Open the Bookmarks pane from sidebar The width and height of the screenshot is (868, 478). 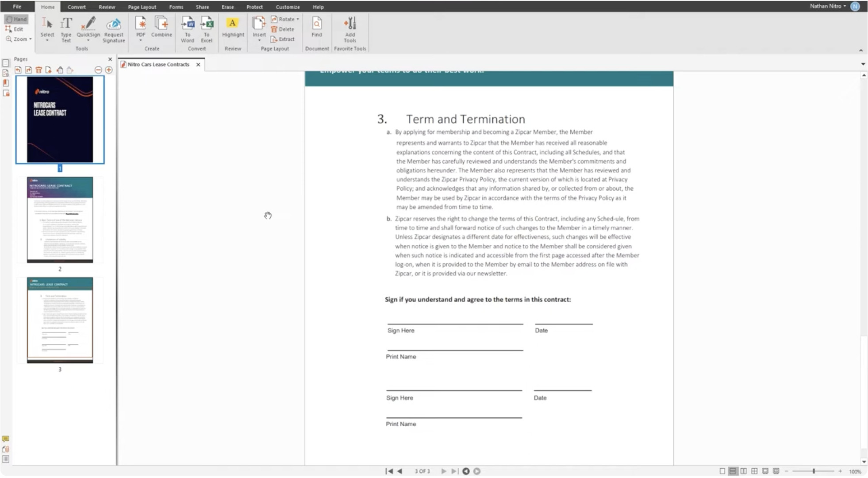[6, 83]
